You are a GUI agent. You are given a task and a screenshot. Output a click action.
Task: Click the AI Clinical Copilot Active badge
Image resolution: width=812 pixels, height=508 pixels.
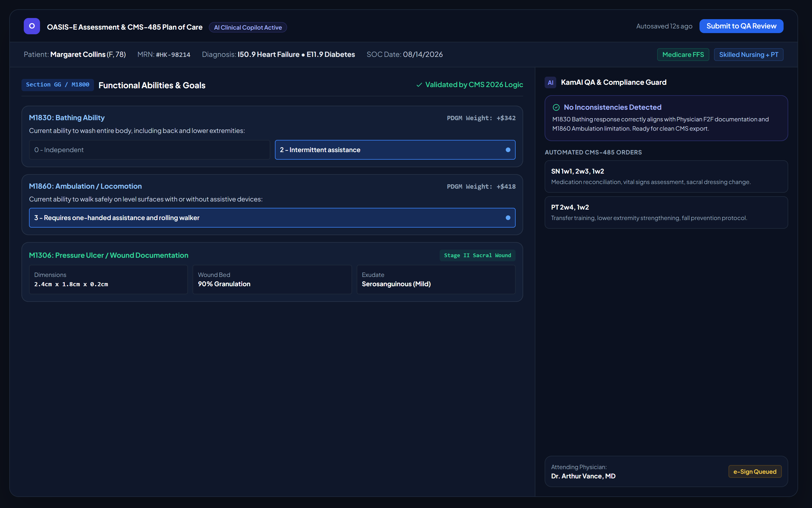coord(248,28)
